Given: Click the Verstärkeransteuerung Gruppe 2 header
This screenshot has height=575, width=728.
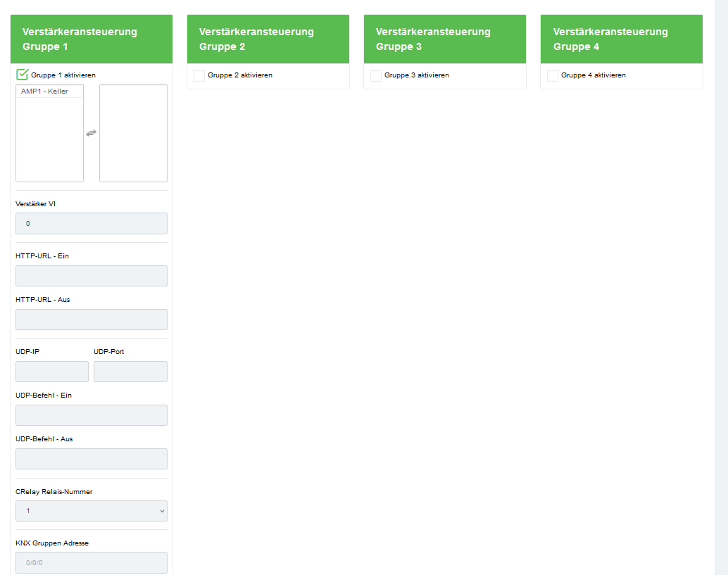Looking at the screenshot, I should point(268,39).
